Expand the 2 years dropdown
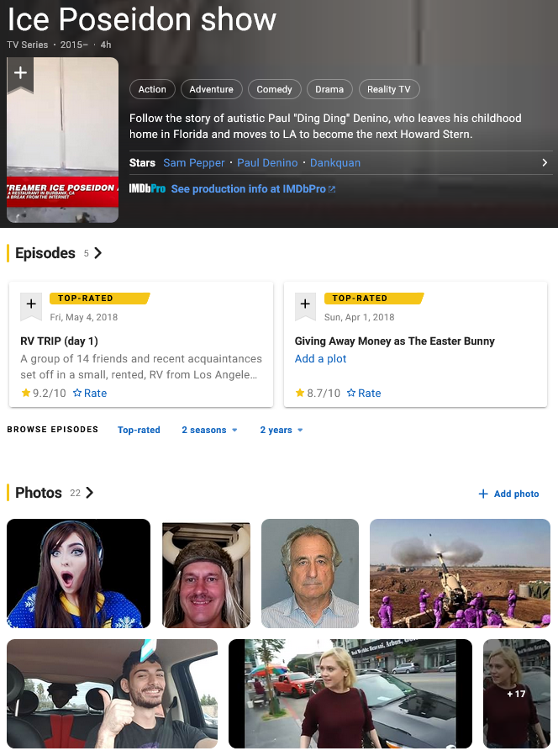The height and width of the screenshot is (756, 558). (x=282, y=430)
